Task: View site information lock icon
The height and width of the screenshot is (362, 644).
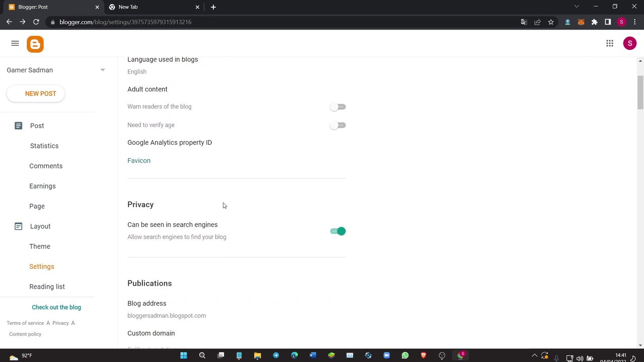Action: tap(52, 22)
